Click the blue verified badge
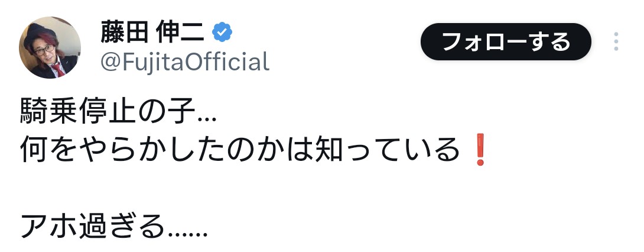Viewport: 644px width, 252px height. coord(222,33)
